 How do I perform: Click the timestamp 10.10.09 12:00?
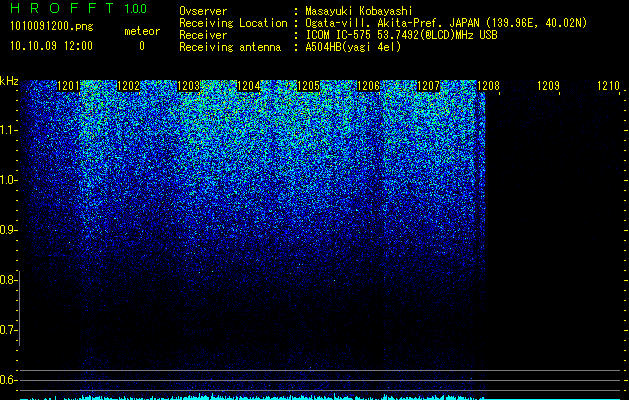[x=51, y=46]
